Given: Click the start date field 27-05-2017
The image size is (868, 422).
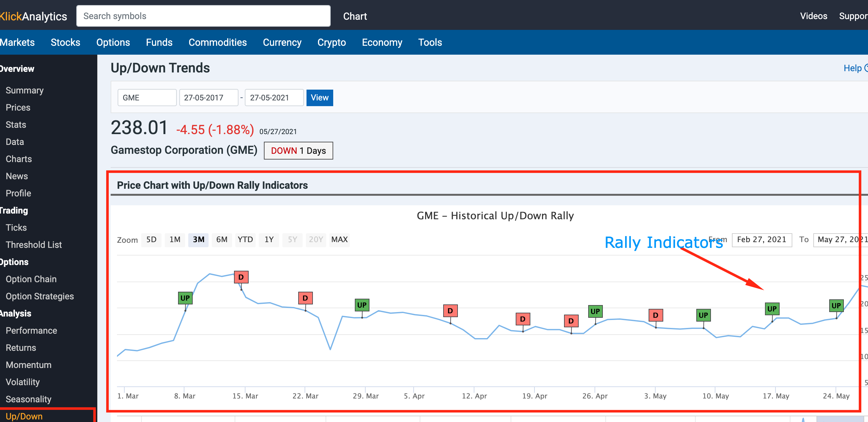Looking at the screenshot, I should pyautogui.click(x=209, y=98).
